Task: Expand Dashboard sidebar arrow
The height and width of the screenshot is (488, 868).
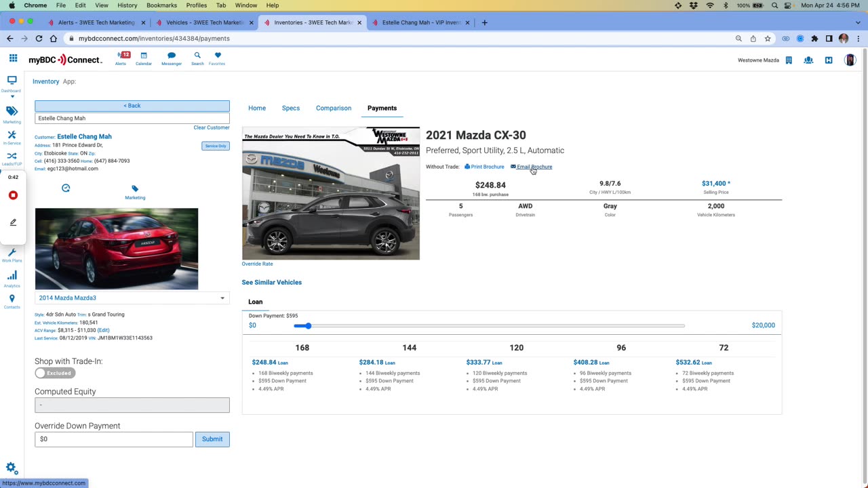Action: coord(12,96)
